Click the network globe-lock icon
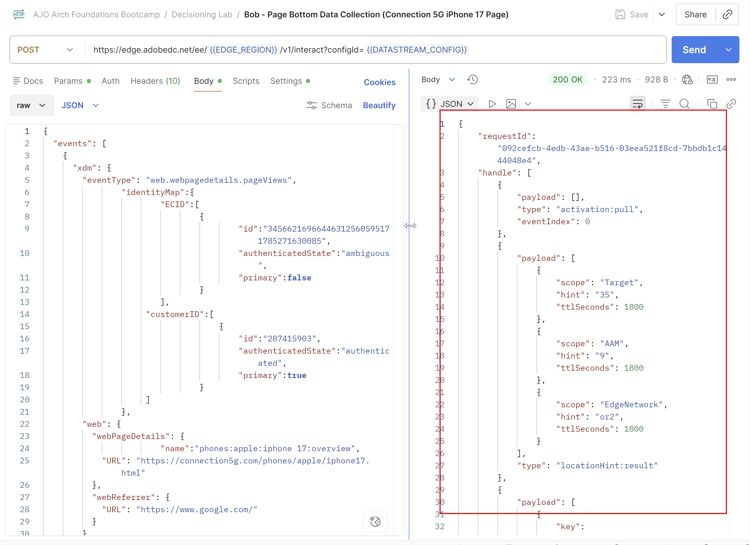750x545 pixels. point(687,79)
